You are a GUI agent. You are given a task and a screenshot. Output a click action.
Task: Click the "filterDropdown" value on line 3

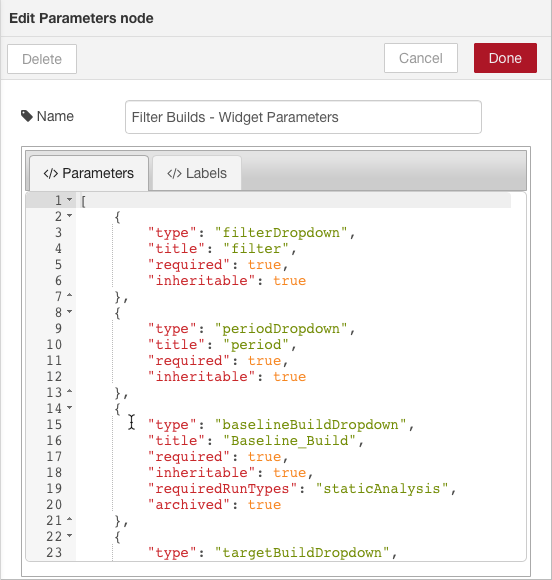[281, 233]
